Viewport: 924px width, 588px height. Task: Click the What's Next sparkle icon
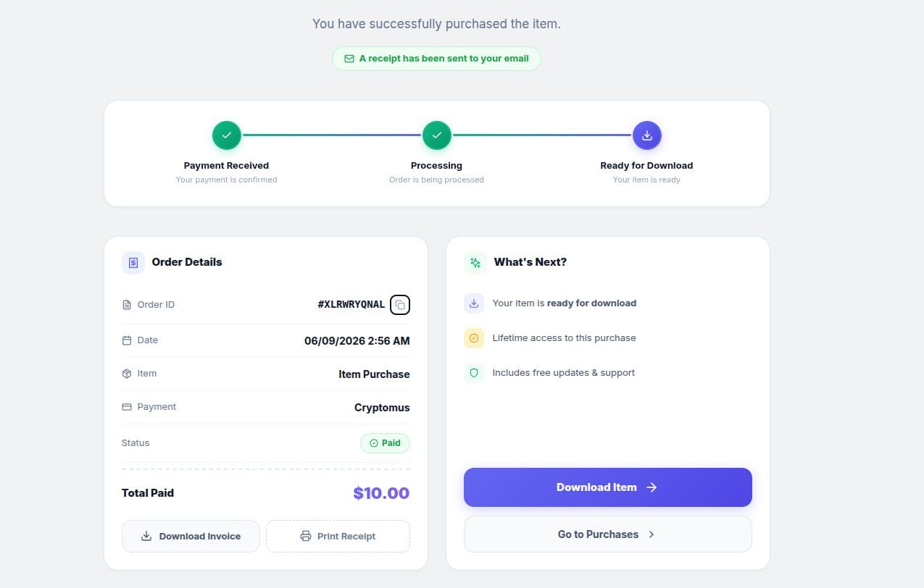475,263
